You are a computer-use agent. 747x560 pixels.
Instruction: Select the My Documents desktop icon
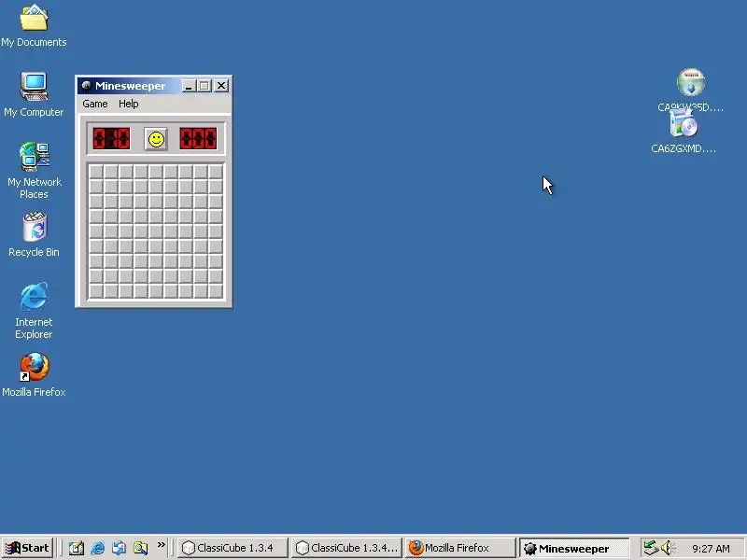pyautogui.click(x=34, y=26)
